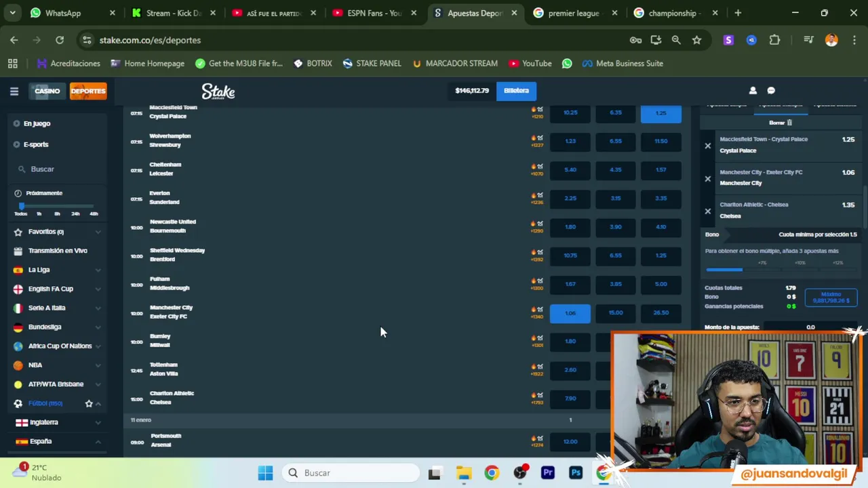Open the STAKE PANEL bookmark
The height and width of the screenshot is (488, 868).
(372, 63)
